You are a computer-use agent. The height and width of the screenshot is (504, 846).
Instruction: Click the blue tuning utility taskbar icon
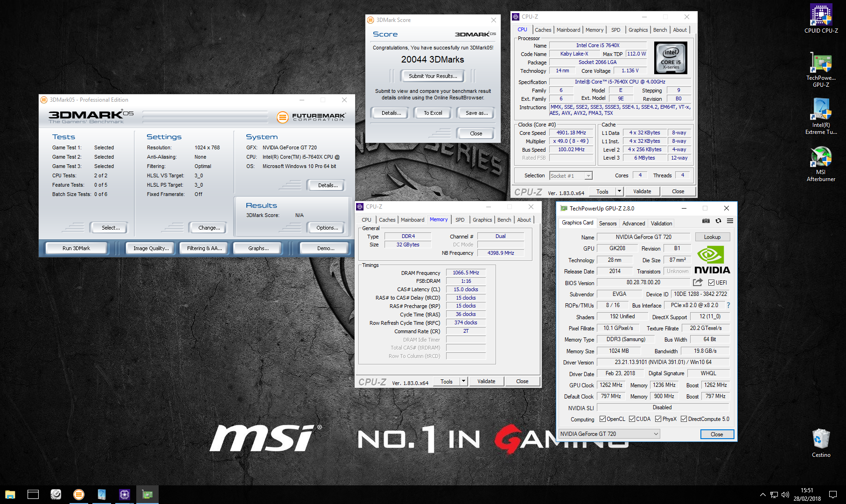tap(102, 495)
